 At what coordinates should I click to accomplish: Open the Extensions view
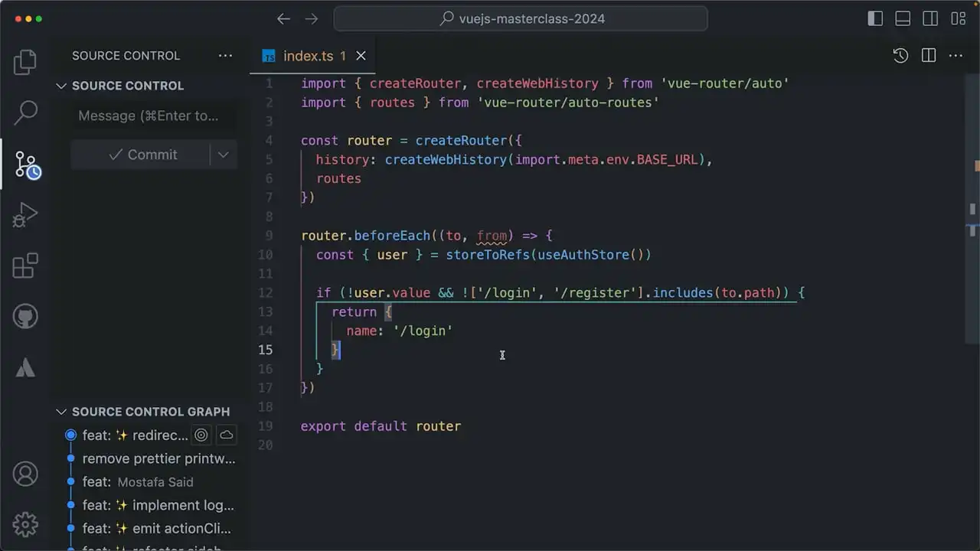pyautogui.click(x=25, y=266)
